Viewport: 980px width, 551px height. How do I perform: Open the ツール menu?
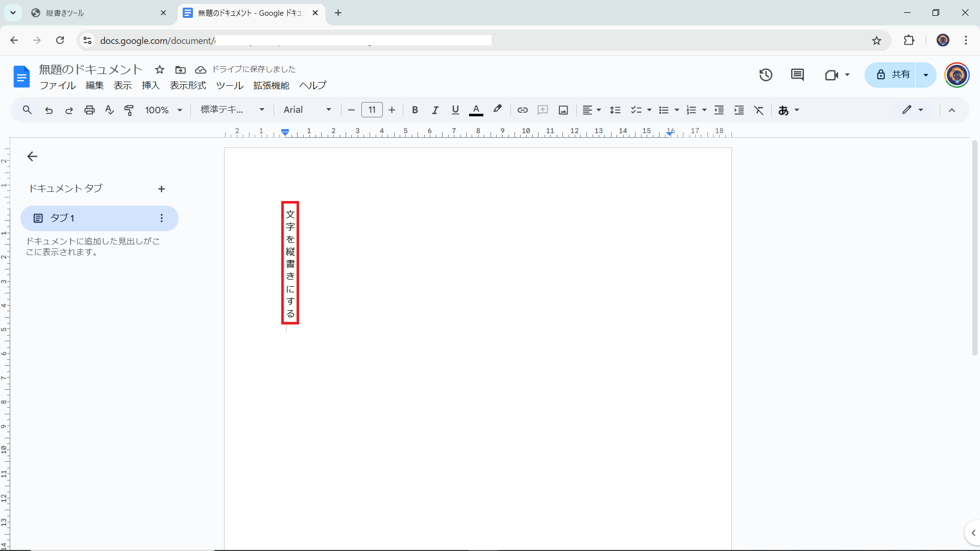pos(230,85)
